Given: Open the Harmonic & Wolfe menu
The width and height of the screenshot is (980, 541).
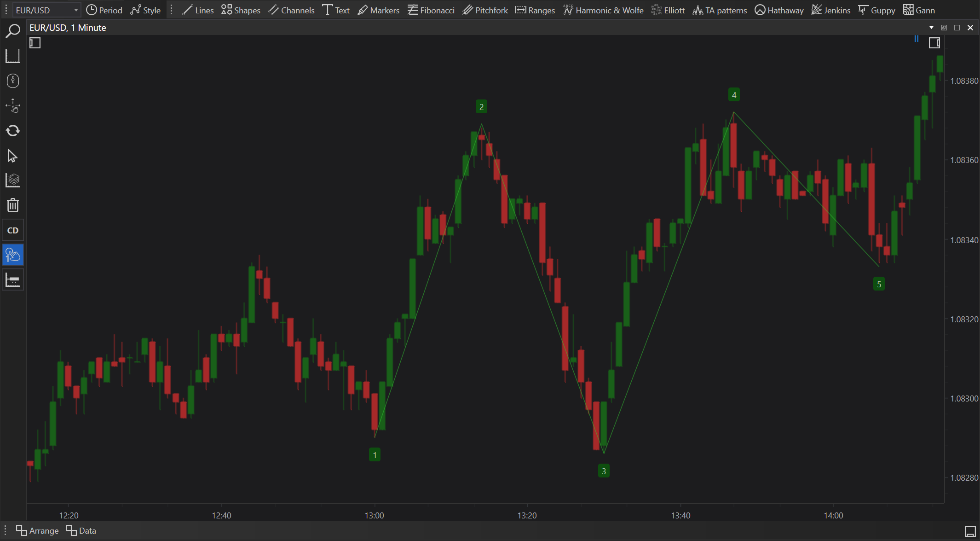Looking at the screenshot, I should tap(603, 10).
